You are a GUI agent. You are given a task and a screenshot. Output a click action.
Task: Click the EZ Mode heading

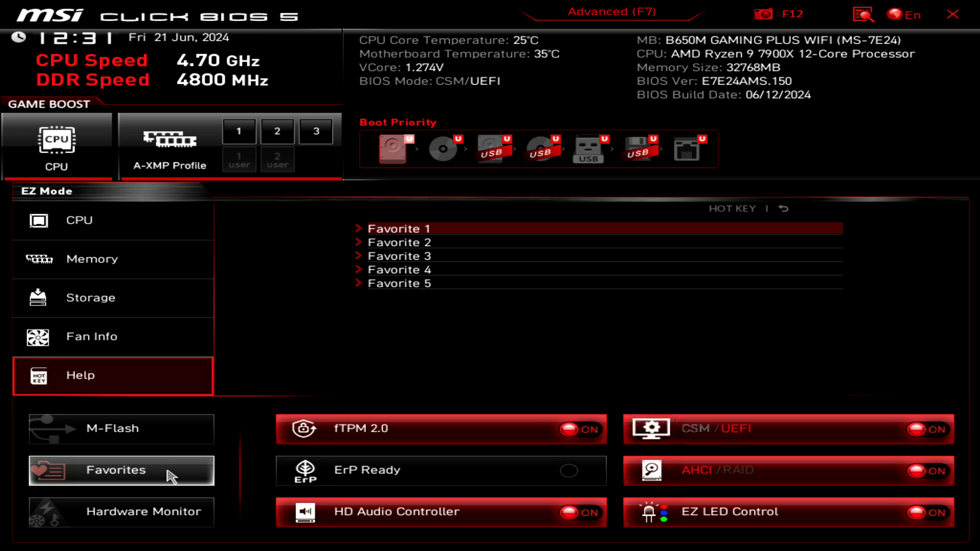[x=46, y=191]
